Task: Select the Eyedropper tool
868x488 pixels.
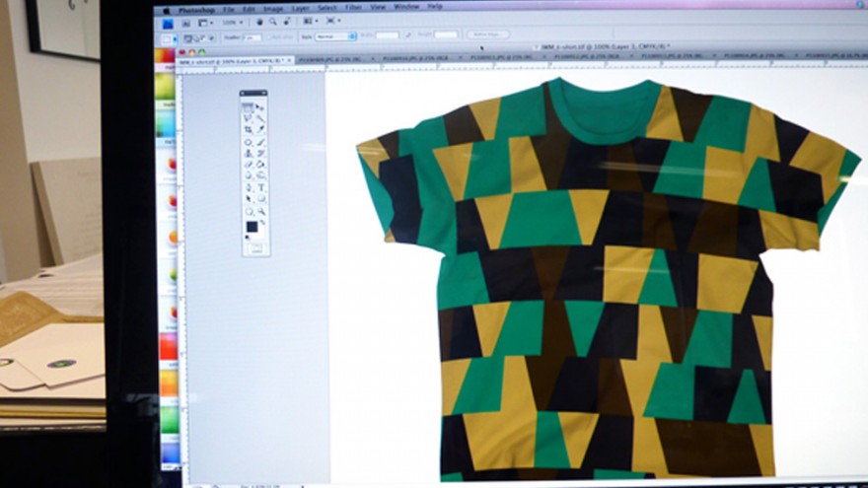Action: click(x=259, y=129)
